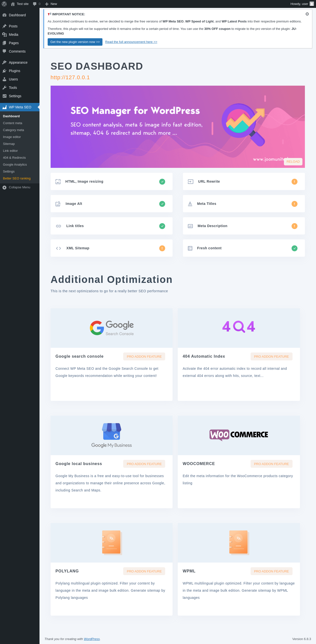This screenshot has width=316, height=644.
Task: Click the Google Search Console logo
Action: (x=112, y=328)
